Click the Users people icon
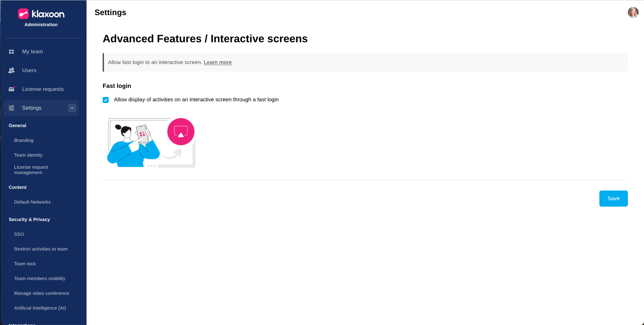This screenshot has height=325, width=644. click(x=11, y=70)
